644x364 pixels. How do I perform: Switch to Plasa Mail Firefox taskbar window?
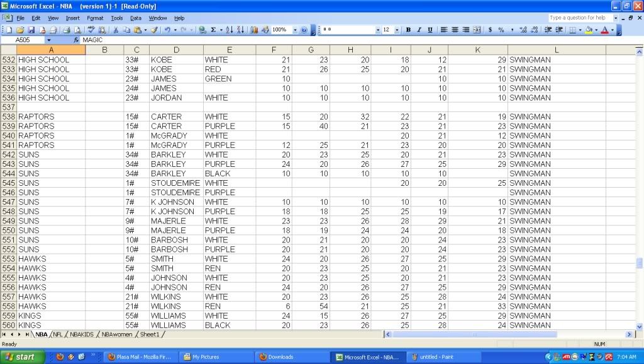[140, 357]
